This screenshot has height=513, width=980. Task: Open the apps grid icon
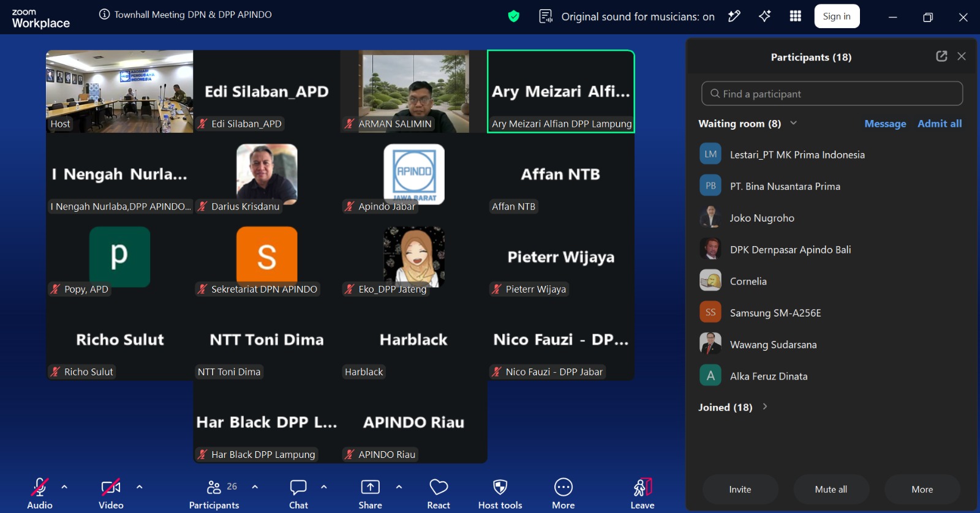click(x=796, y=17)
